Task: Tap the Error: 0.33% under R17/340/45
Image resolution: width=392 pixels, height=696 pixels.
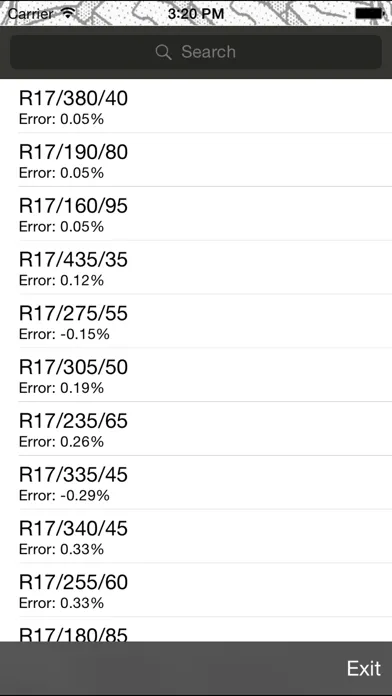Action: point(61,549)
